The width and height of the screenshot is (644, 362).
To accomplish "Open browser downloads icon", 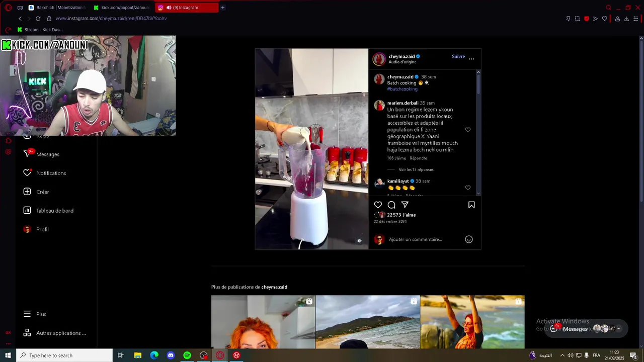I will coord(627,19).
